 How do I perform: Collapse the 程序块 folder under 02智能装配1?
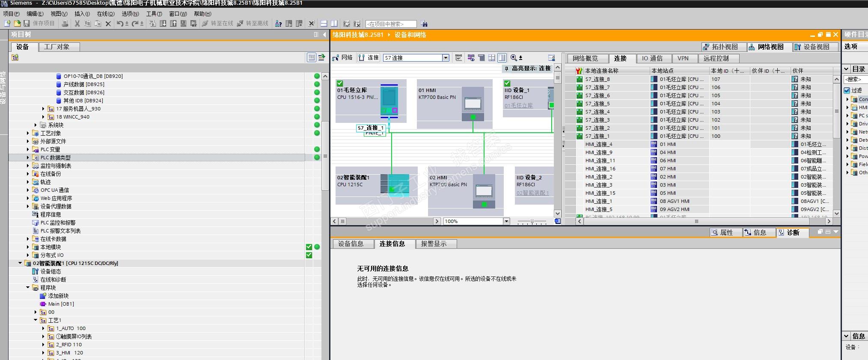28,288
